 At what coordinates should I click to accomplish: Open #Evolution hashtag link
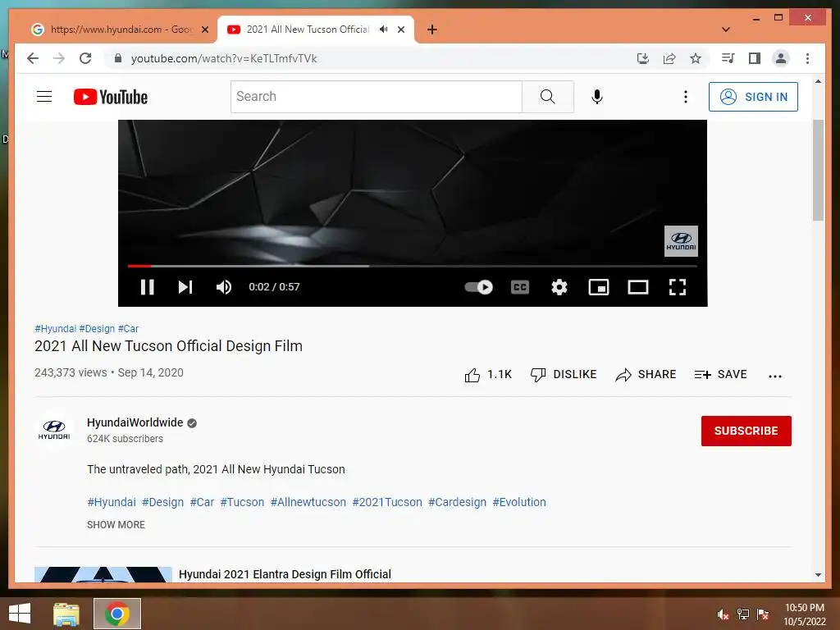pos(519,502)
